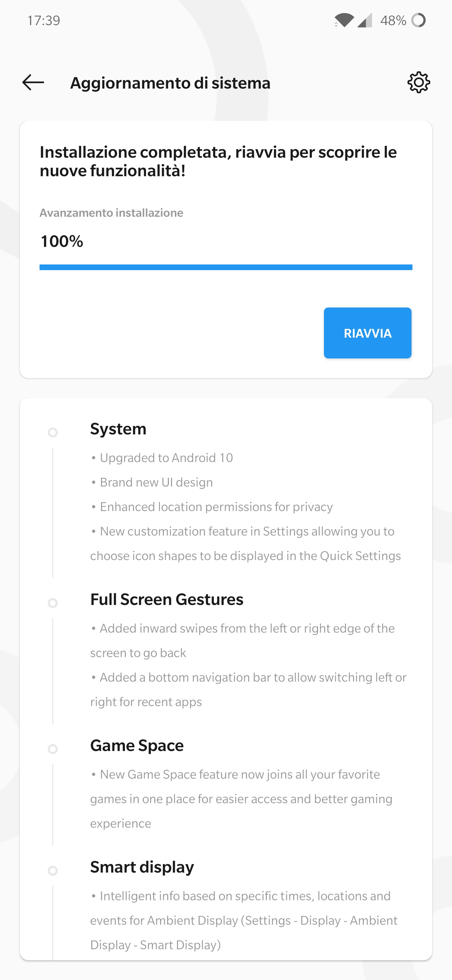
Task: Tap the Smart display timeline bullet
Action: [x=53, y=870]
